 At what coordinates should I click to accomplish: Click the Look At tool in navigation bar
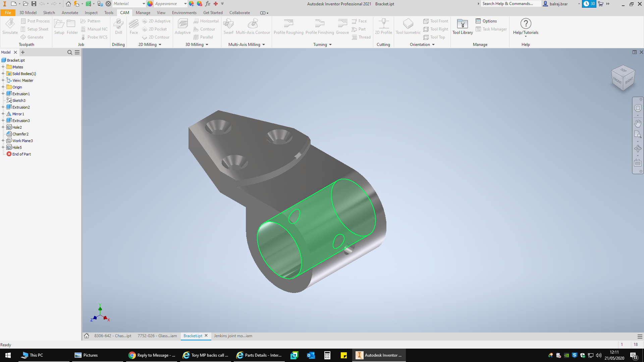[x=638, y=163]
